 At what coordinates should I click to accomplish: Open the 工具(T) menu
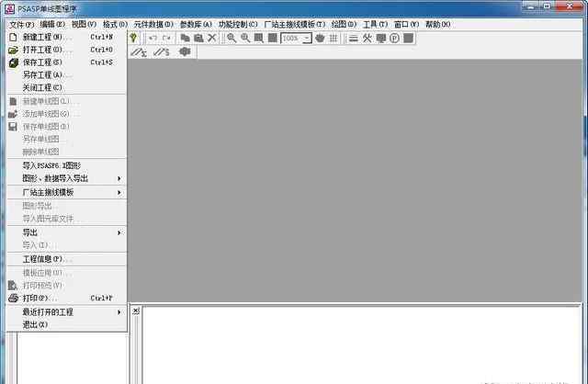(375, 25)
